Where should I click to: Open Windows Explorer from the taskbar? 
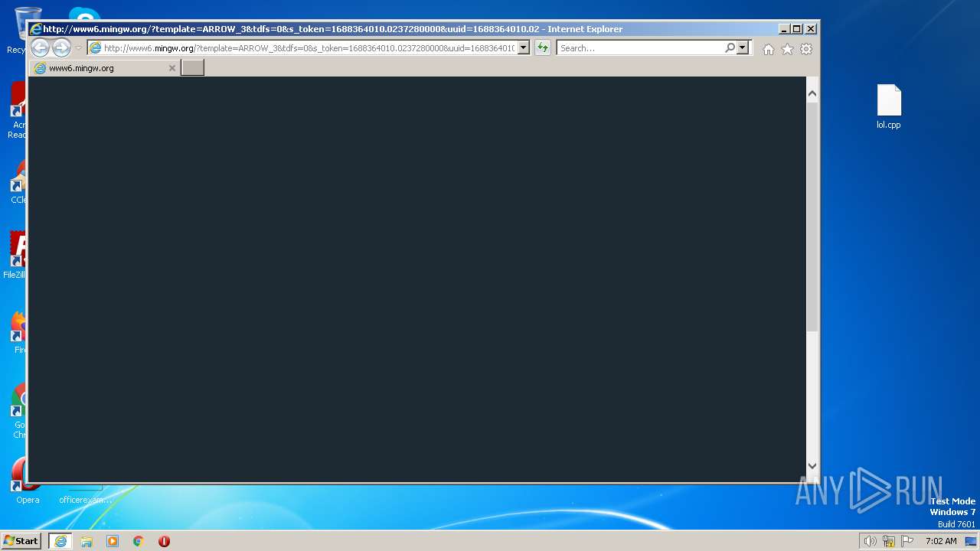tap(87, 541)
